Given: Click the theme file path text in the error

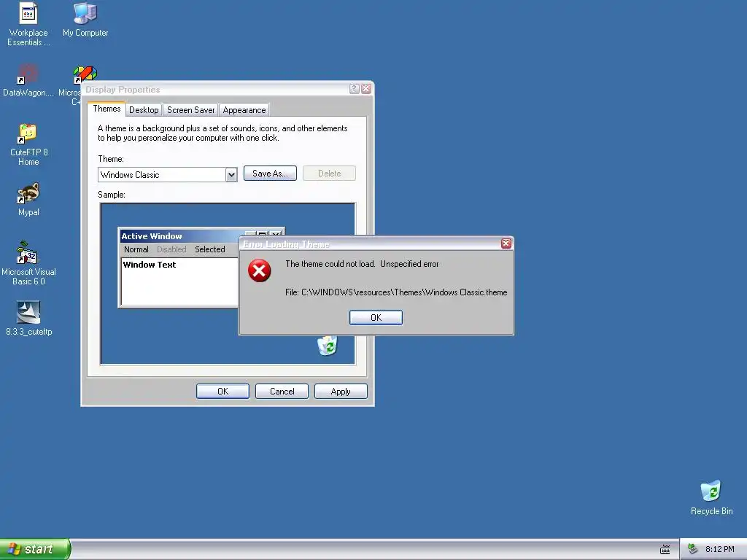Looking at the screenshot, I should [396, 292].
